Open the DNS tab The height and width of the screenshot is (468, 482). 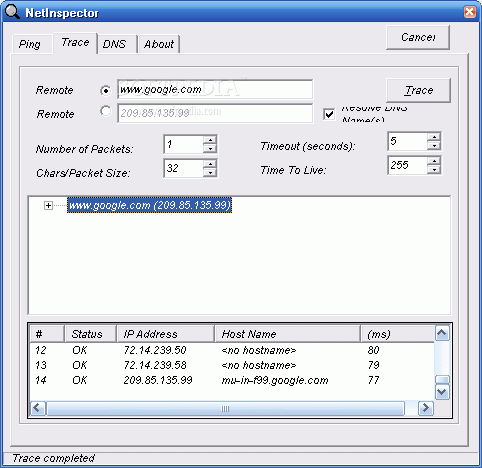(x=116, y=44)
